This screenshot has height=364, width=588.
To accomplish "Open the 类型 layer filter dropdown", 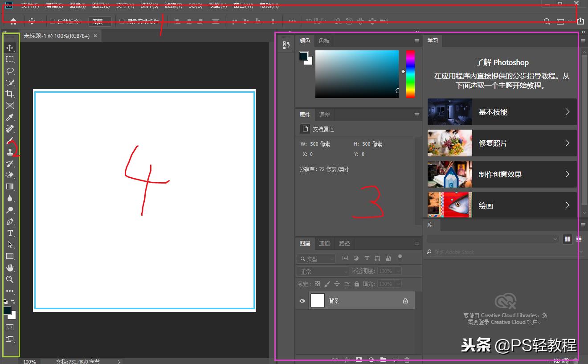I will click(316, 258).
